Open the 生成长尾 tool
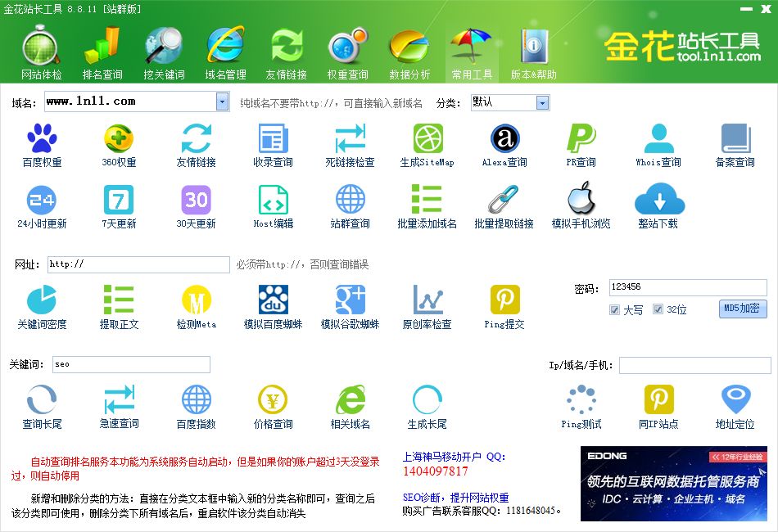The height and width of the screenshot is (532, 778). coord(427,399)
